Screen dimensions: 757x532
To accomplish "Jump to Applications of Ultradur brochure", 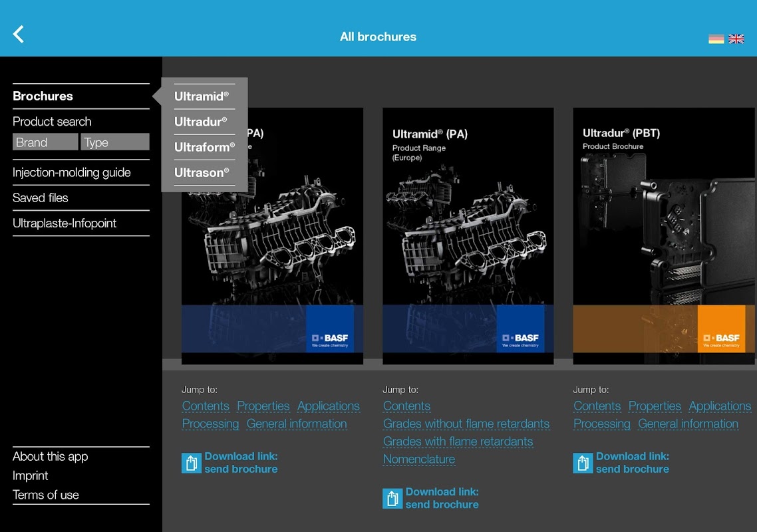I will click(x=720, y=406).
